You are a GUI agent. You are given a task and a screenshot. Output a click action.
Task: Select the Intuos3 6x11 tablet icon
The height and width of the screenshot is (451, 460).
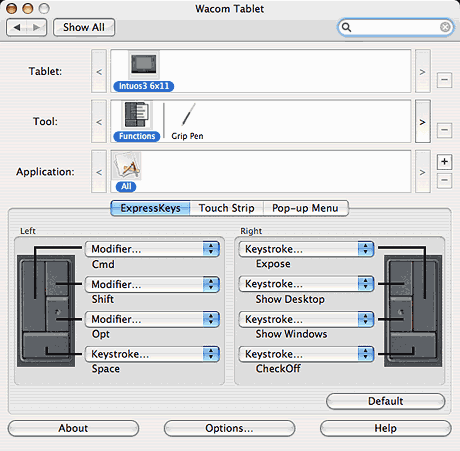144,64
